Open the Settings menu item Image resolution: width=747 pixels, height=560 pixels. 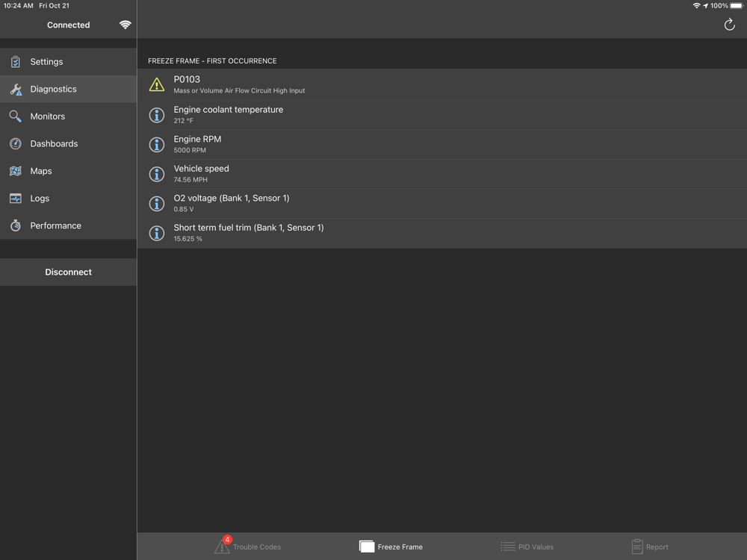[69, 61]
